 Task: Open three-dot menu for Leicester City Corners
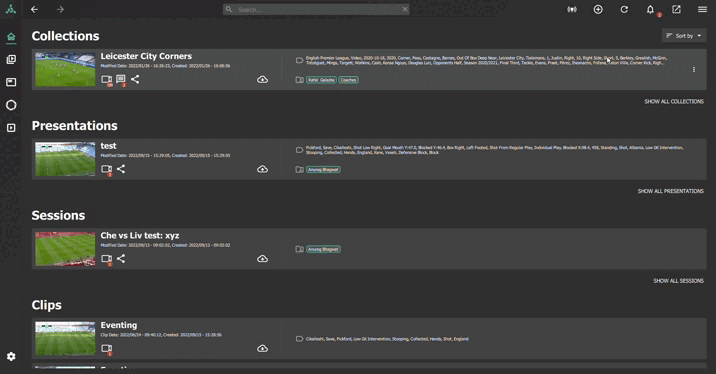[694, 69]
